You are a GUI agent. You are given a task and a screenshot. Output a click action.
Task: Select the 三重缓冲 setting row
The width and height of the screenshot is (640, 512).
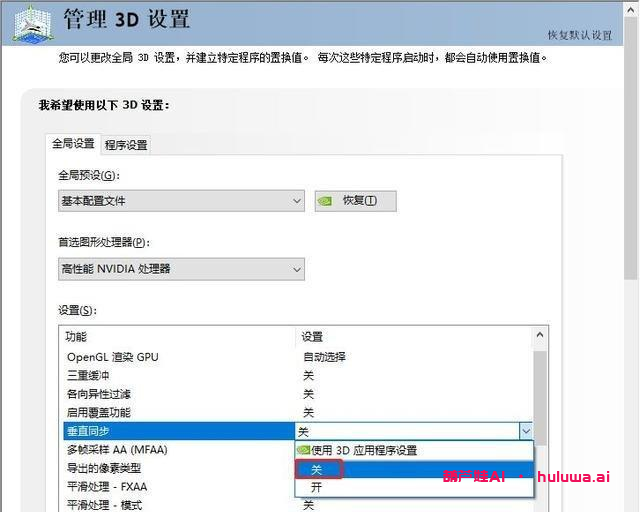[x=90, y=375]
